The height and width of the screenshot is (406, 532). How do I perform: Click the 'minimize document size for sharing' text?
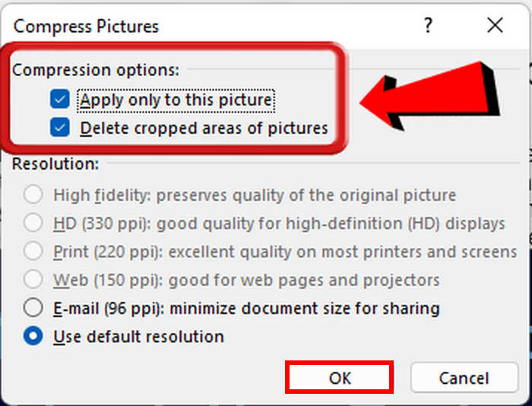click(x=304, y=309)
